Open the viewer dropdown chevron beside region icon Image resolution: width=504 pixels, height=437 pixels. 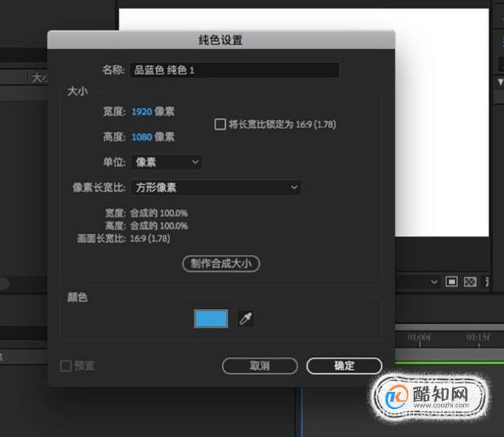pos(434,282)
